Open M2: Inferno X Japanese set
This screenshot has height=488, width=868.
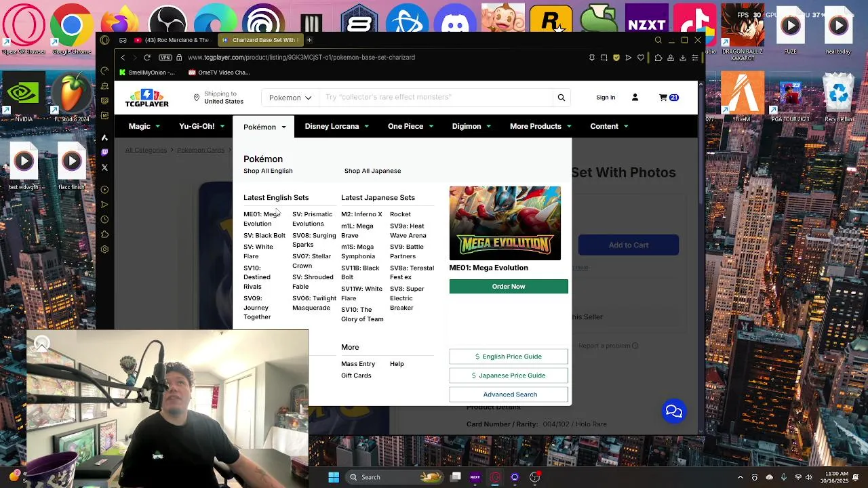(361, 214)
